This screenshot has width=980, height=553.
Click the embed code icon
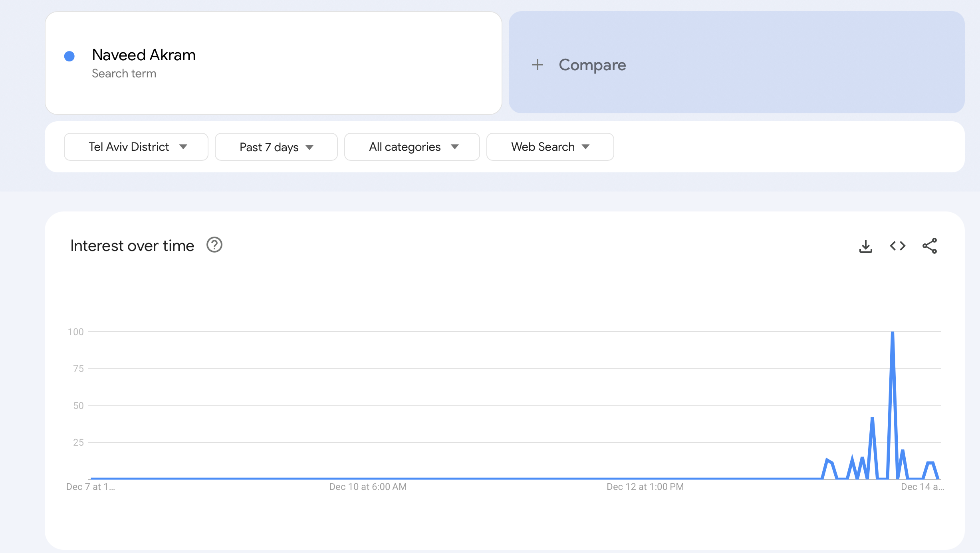pos(897,246)
